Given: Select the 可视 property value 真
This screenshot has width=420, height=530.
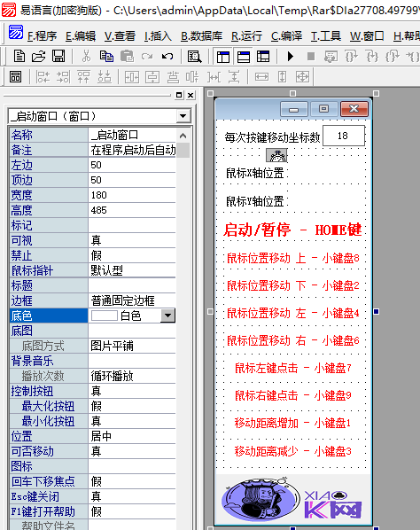Looking at the screenshot, I should pyautogui.click(x=132, y=240).
